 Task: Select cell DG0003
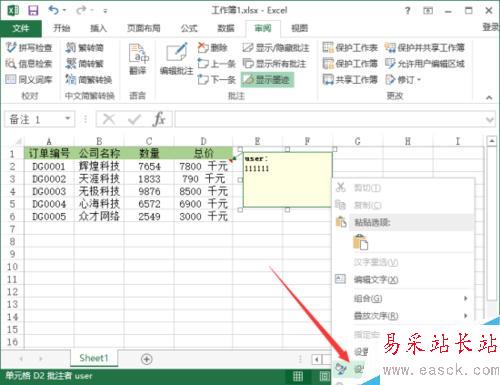point(49,191)
